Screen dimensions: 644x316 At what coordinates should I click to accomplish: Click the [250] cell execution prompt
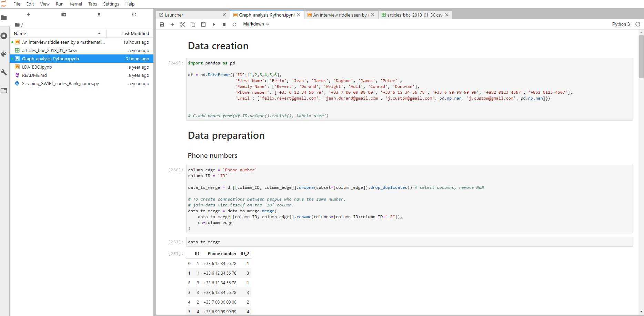tap(176, 170)
